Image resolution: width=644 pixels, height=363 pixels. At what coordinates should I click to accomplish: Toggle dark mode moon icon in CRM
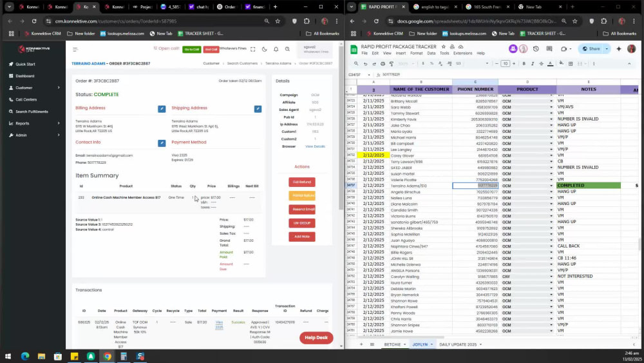click(265, 50)
